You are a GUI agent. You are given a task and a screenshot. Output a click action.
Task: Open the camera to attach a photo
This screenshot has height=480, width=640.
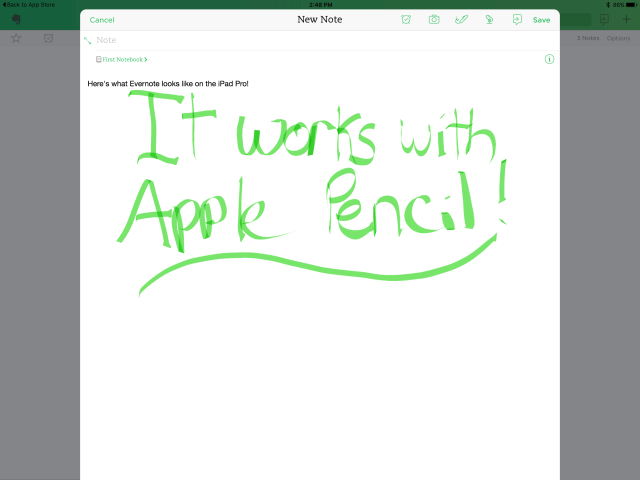click(434, 20)
